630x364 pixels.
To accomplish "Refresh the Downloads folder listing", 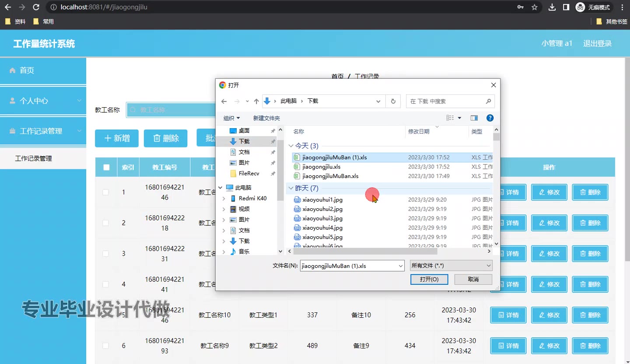I will [x=393, y=101].
